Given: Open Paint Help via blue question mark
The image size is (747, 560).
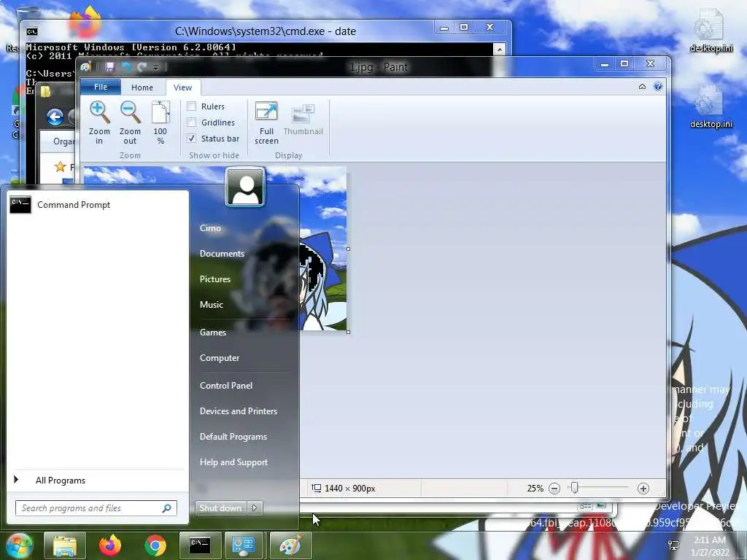Looking at the screenshot, I should tap(658, 86).
